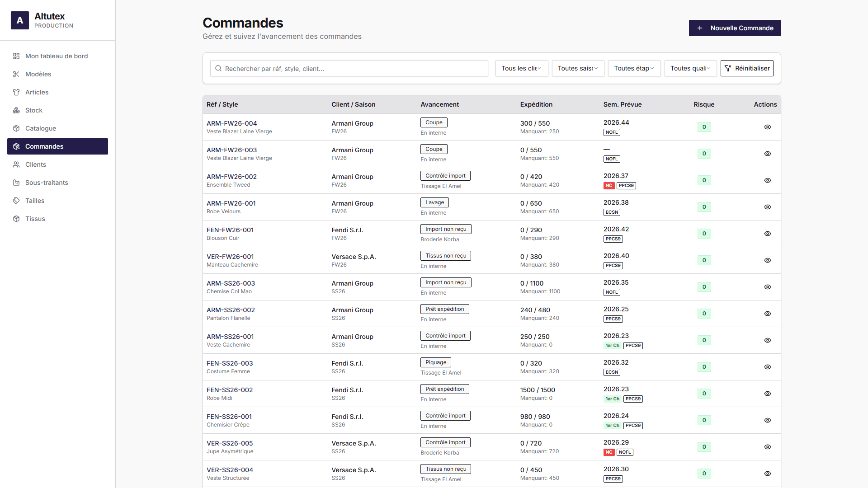View order VER-SS26-005 eye icon
Screen dimensions: 868x488
coord(768,447)
